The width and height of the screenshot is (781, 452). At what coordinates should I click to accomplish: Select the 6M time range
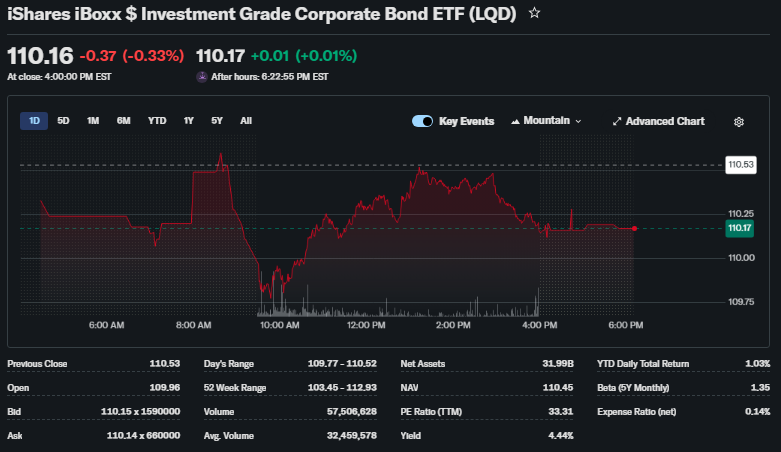click(x=123, y=121)
